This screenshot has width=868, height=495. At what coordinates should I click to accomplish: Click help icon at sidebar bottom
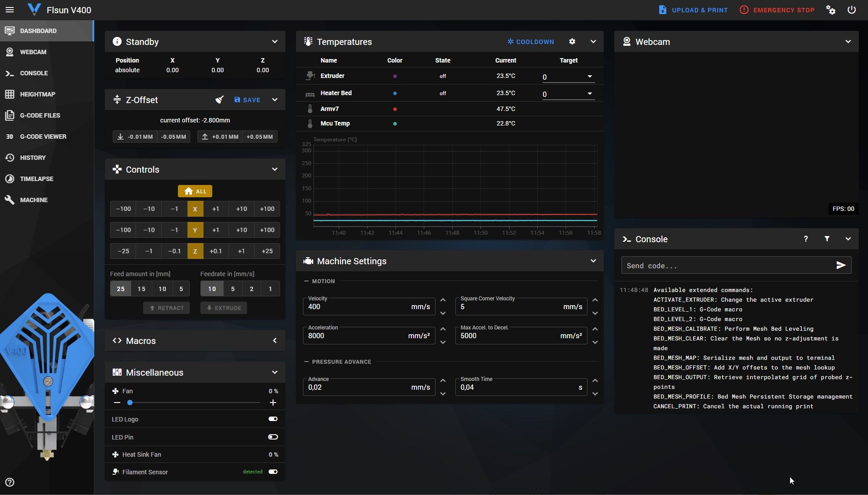point(10,482)
